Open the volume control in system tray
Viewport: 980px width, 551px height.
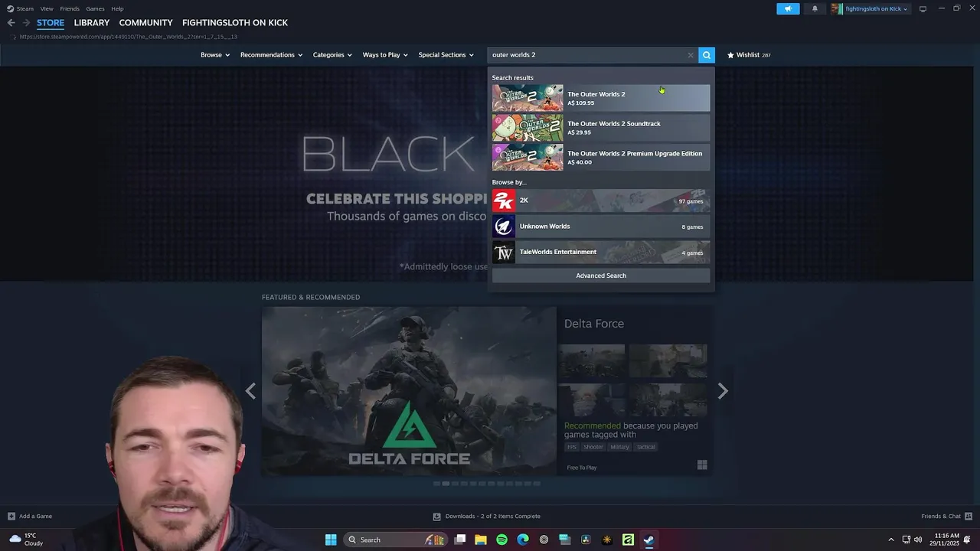coord(919,540)
